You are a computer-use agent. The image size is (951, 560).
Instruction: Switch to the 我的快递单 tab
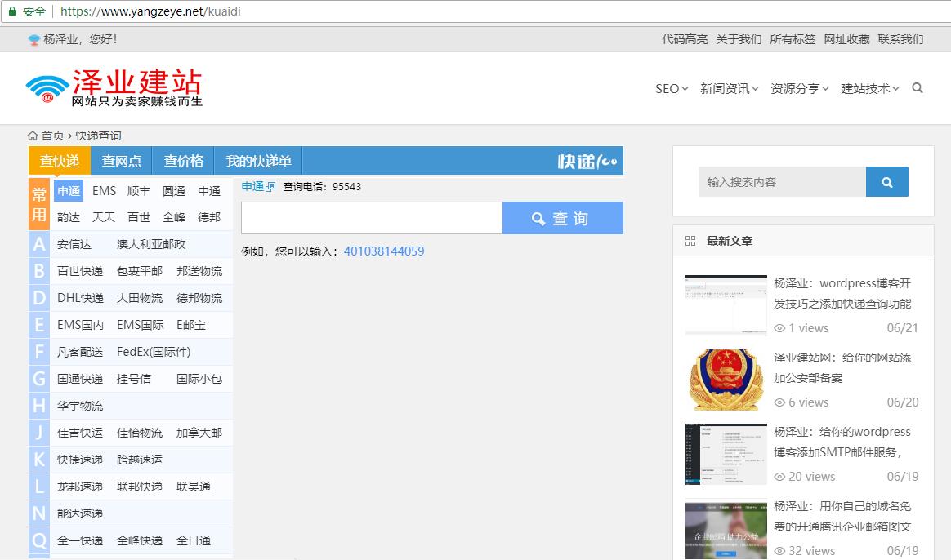click(x=258, y=161)
